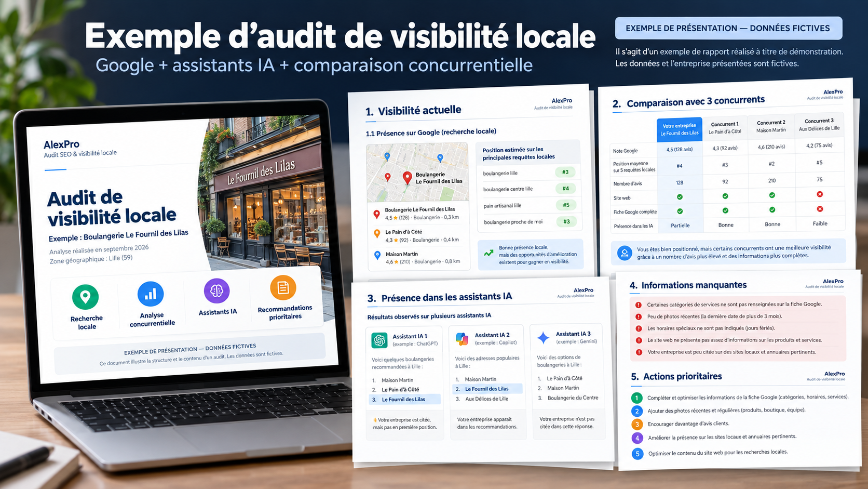Click the red map pin for Le Fournil des Lilas
Image resolution: width=868 pixels, height=489 pixels.
tap(408, 178)
